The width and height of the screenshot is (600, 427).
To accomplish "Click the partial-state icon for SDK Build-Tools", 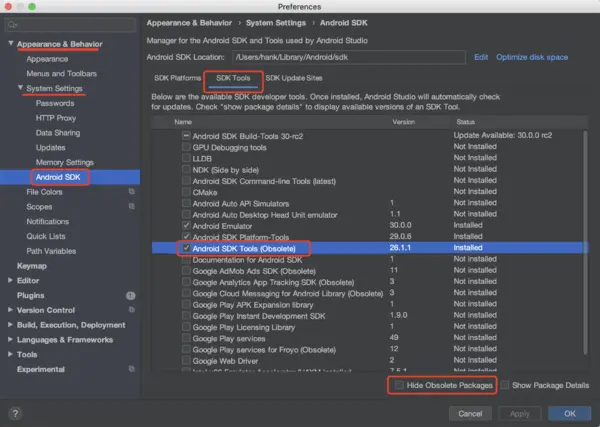I will coord(186,135).
